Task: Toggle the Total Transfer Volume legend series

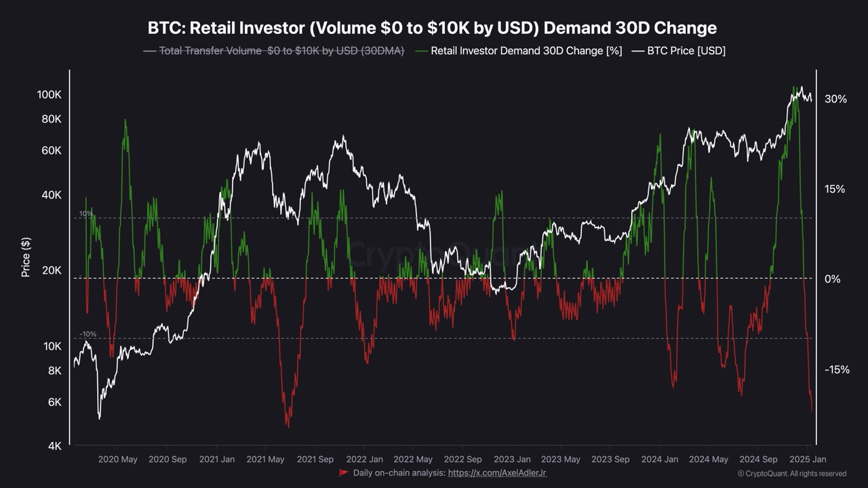Action: (281, 51)
